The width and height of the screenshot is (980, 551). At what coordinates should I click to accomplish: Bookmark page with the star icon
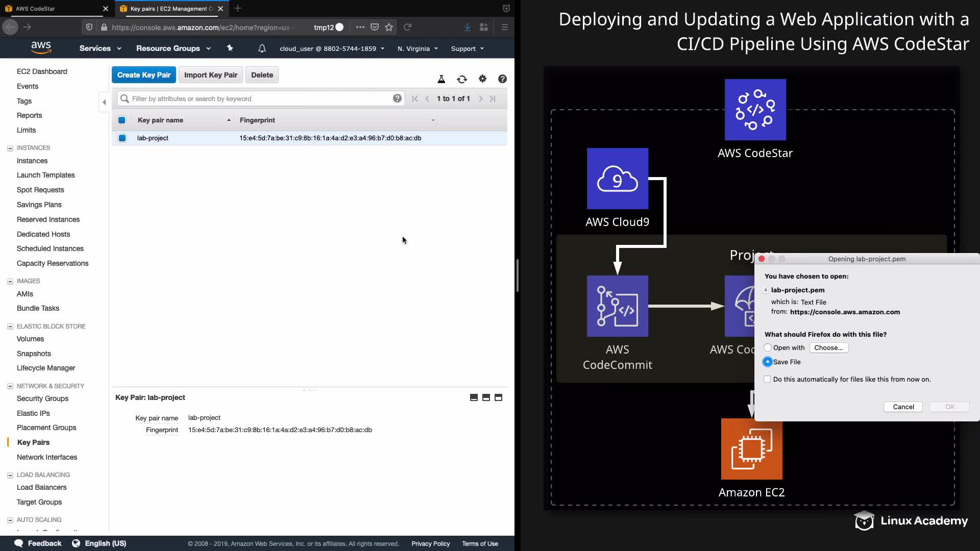pyautogui.click(x=389, y=27)
